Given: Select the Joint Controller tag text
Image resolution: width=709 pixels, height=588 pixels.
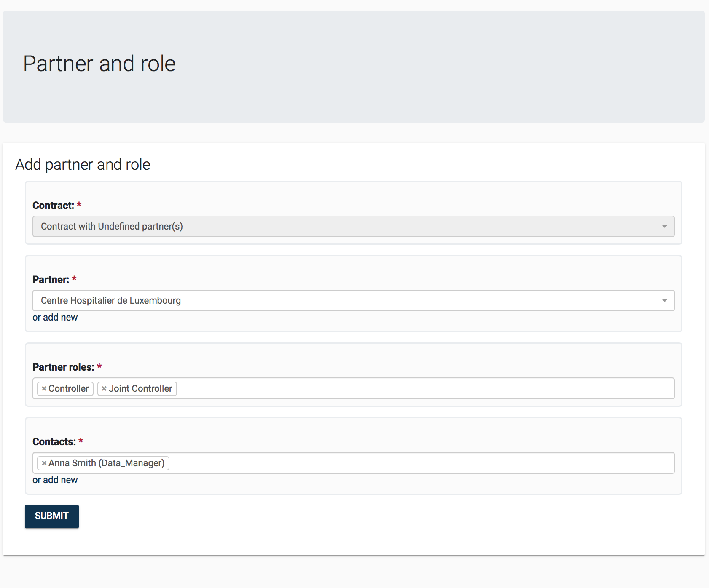Looking at the screenshot, I should (x=140, y=389).
